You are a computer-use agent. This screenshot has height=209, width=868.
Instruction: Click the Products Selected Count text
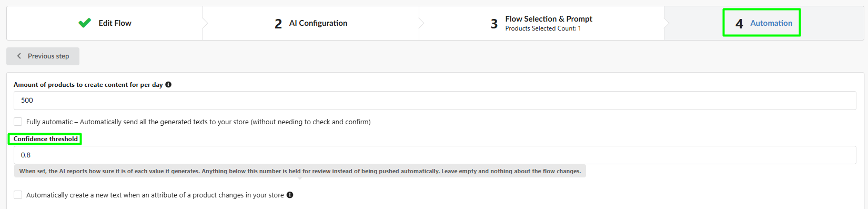[x=543, y=28]
